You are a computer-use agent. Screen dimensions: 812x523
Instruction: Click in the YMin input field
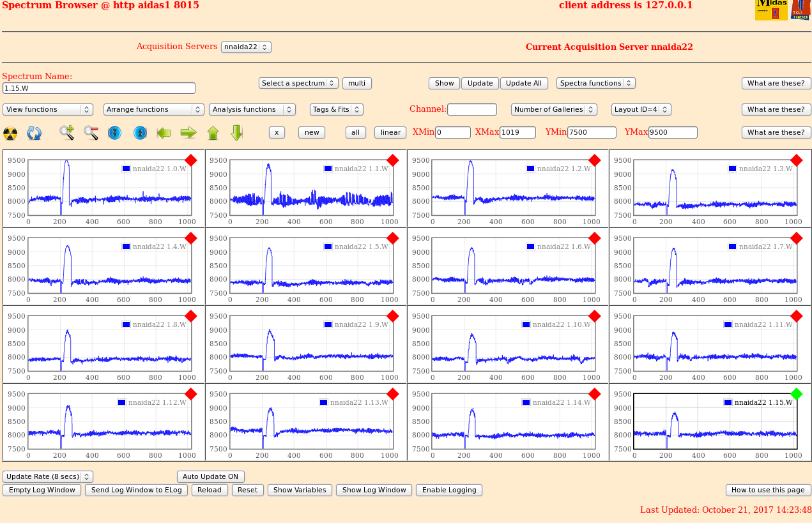(592, 133)
